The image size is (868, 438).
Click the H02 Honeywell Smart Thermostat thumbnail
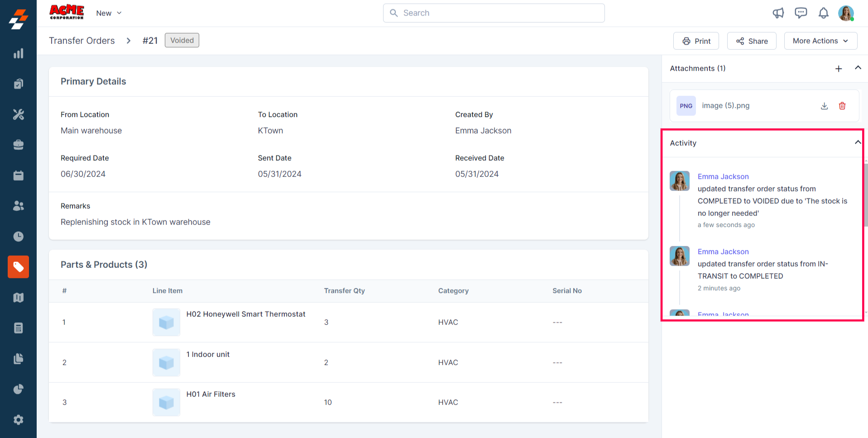point(166,322)
